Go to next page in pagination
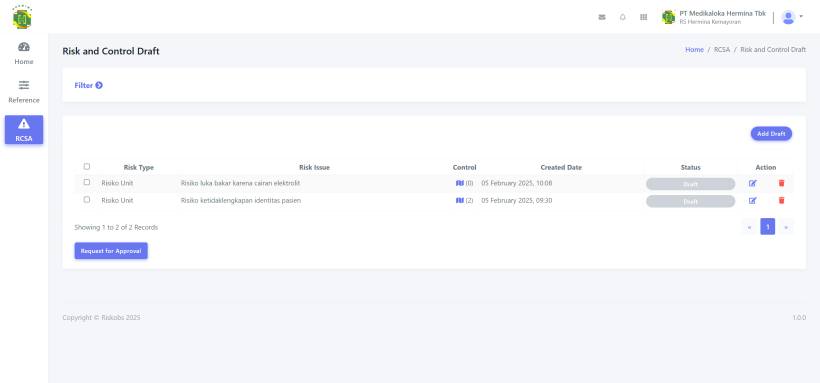The width and height of the screenshot is (820, 383). [786, 227]
